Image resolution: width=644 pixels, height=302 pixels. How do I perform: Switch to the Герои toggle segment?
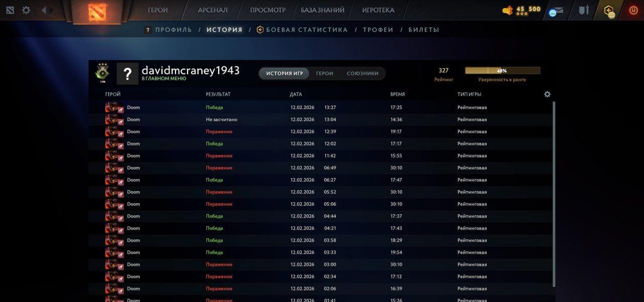[325, 73]
